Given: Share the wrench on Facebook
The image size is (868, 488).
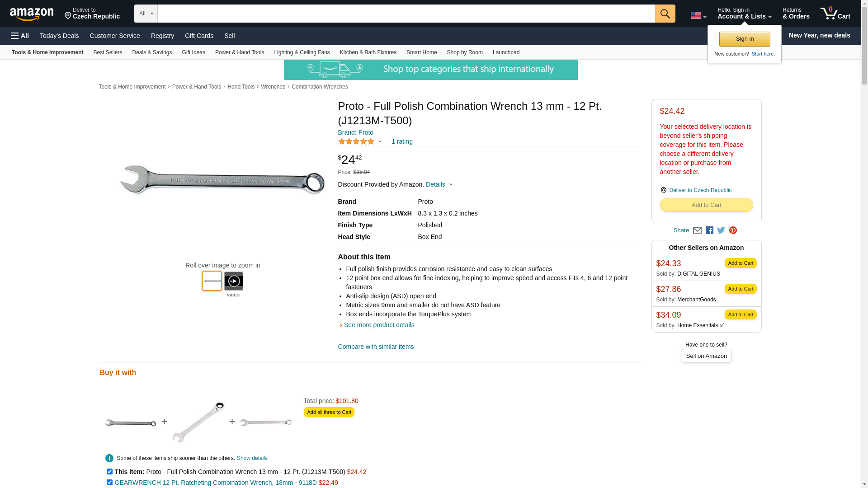Looking at the screenshot, I should click(709, 230).
